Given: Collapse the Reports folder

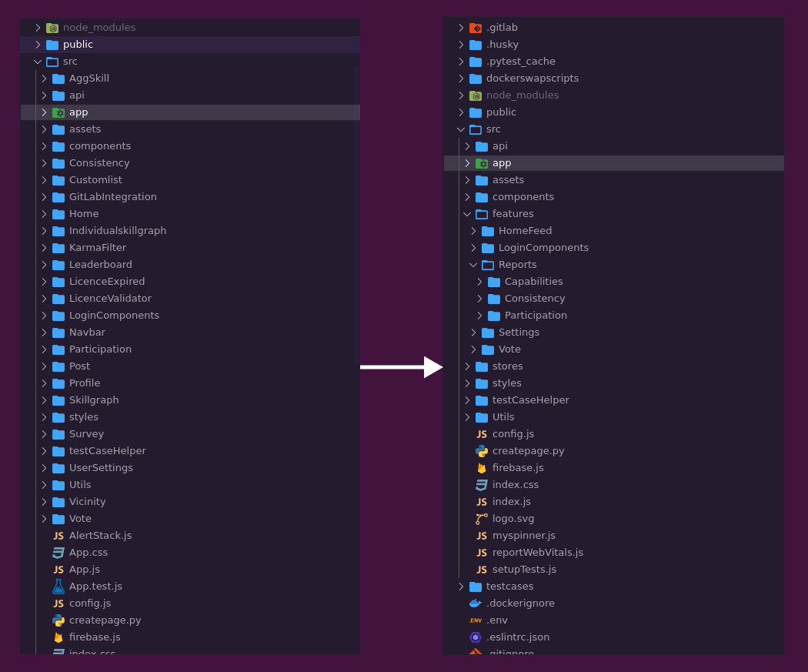Looking at the screenshot, I should coord(473,264).
